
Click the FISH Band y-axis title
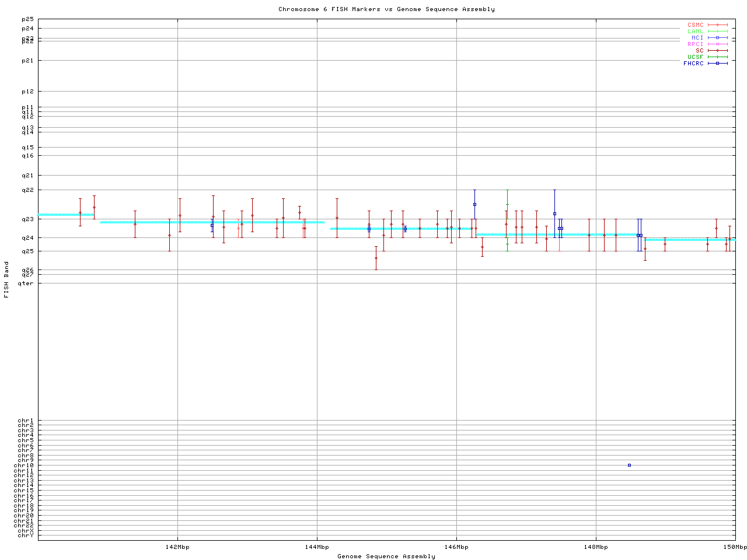coord(6,279)
